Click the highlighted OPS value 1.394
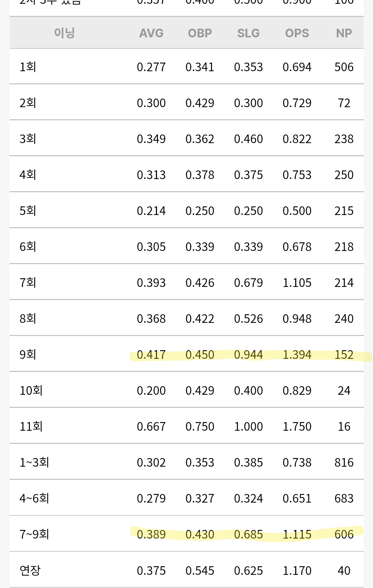Image resolution: width=373 pixels, height=588 pixels. coord(297,355)
